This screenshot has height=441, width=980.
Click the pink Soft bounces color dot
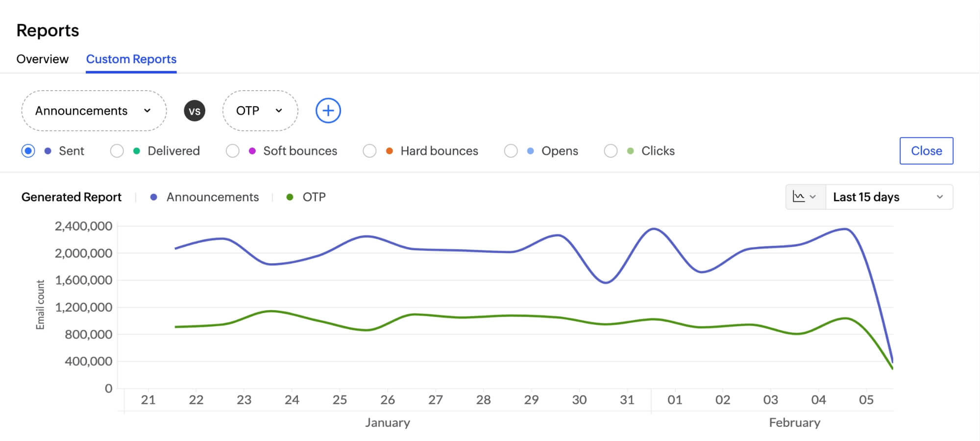click(252, 151)
